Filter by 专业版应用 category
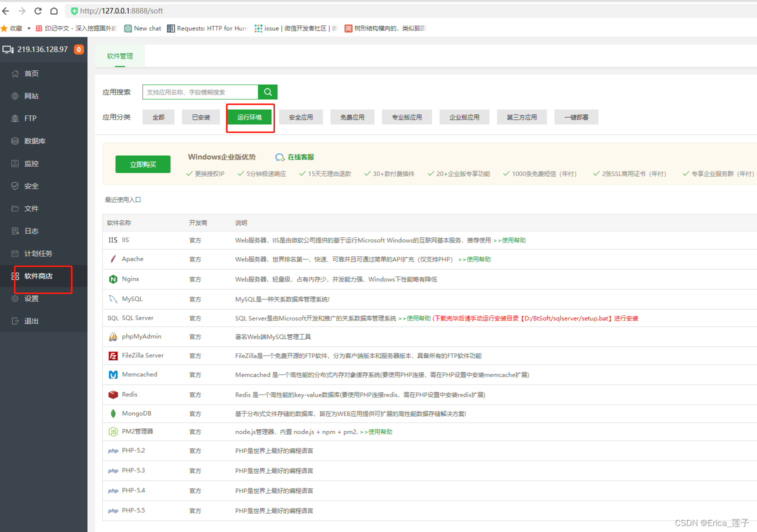The width and height of the screenshot is (757, 532). 407,117
